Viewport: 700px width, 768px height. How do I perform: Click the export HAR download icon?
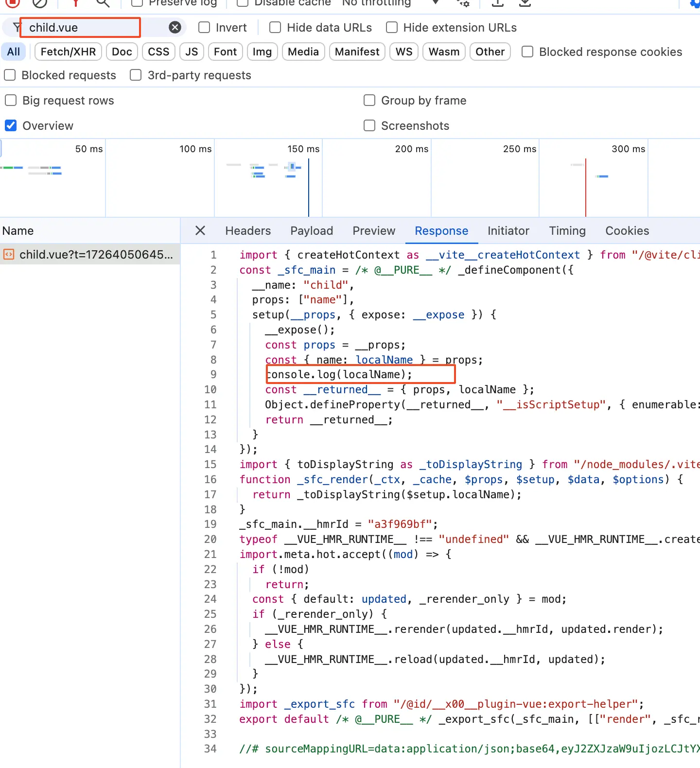pyautogui.click(x=525, y=3)
